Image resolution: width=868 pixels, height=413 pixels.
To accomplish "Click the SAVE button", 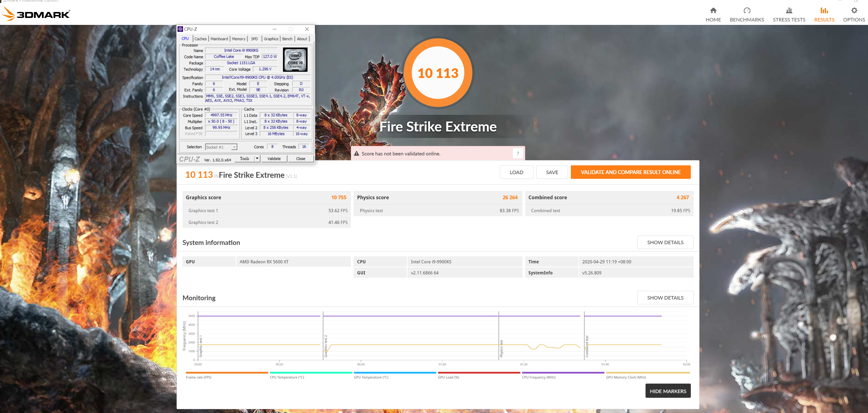I will 552,172.
